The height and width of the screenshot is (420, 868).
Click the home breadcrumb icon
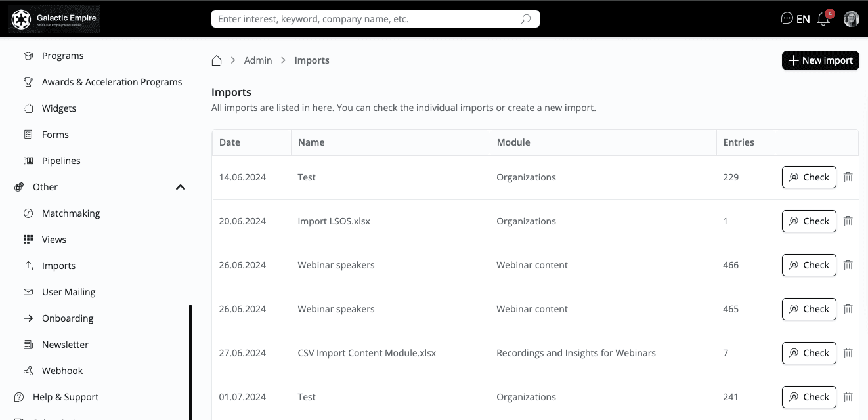point(217,60)
